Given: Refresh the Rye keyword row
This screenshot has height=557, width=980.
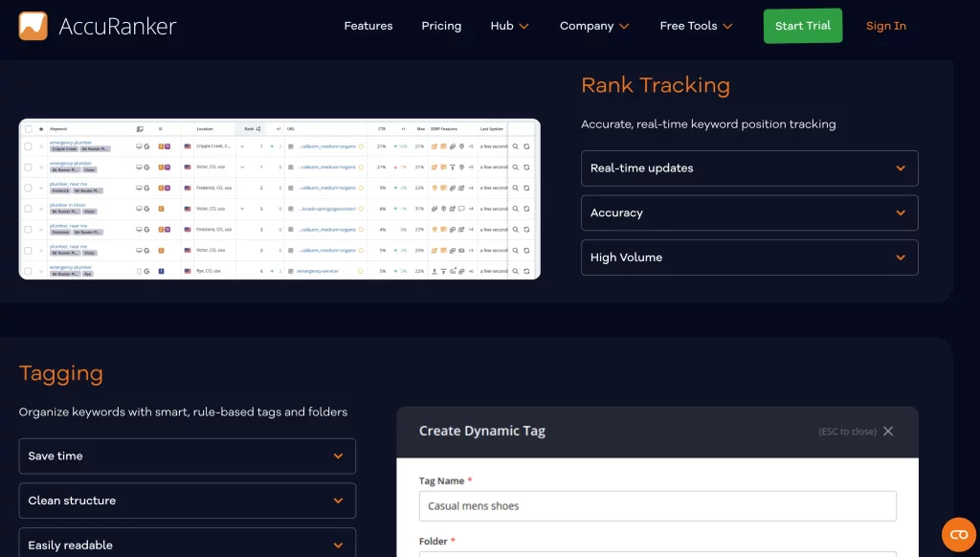Looking at the screenshot, I should [x=527, y=271].
